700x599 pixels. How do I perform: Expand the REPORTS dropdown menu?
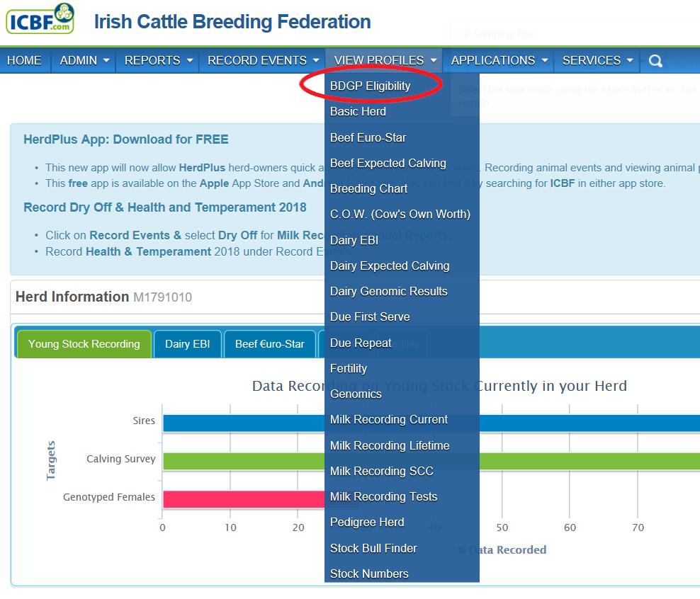(x=158, y=60)
